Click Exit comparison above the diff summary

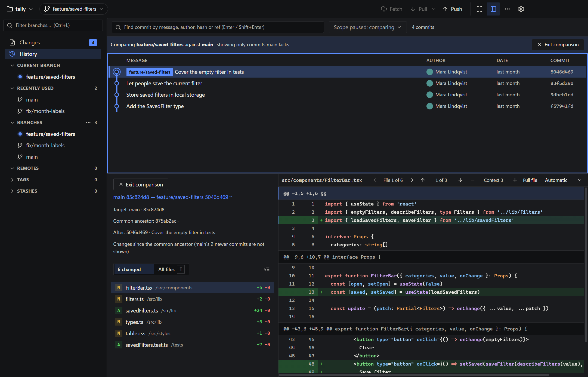141,185
